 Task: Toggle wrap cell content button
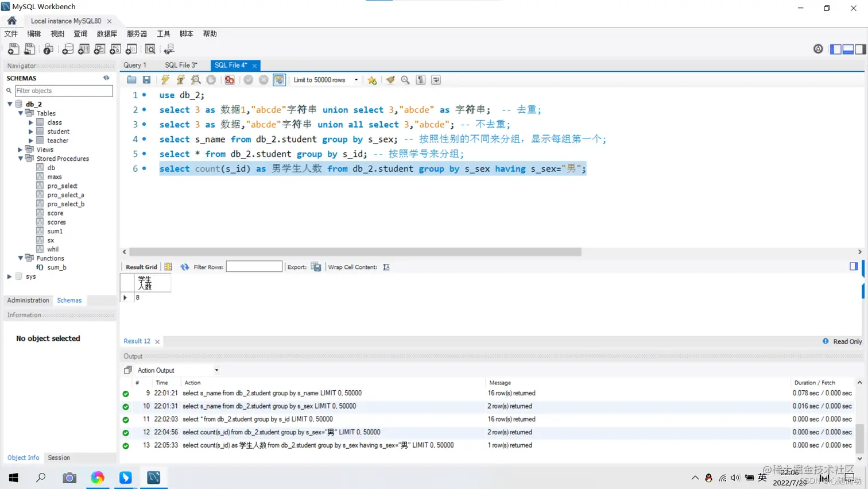(x=386, y=267)
